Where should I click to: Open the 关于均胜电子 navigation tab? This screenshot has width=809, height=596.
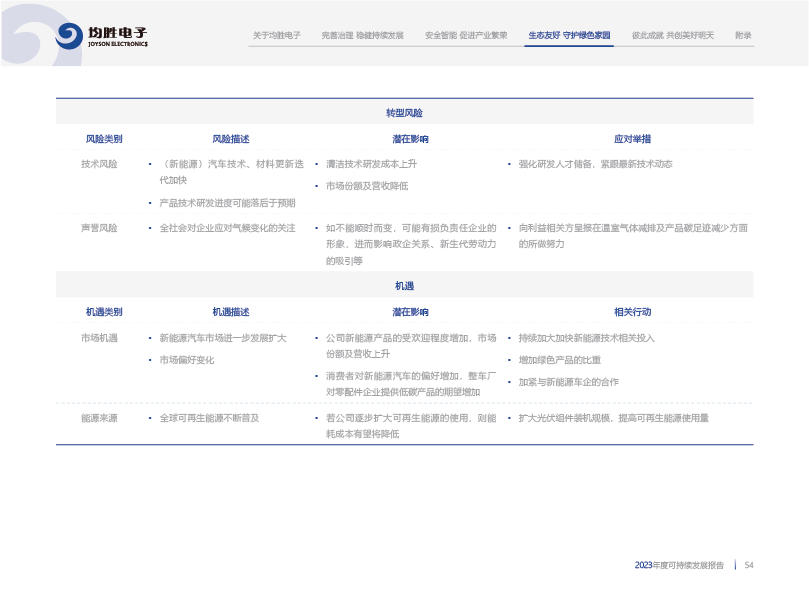(277, 35)
